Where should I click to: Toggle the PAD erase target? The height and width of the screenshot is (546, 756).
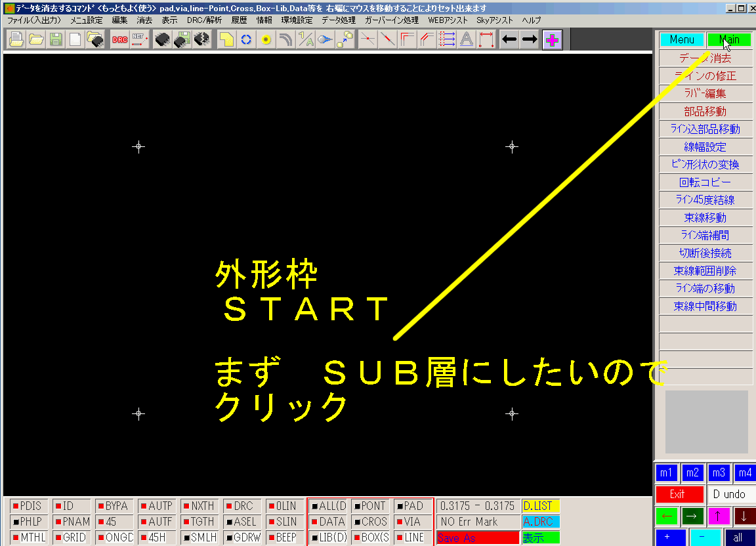(413, 506)
